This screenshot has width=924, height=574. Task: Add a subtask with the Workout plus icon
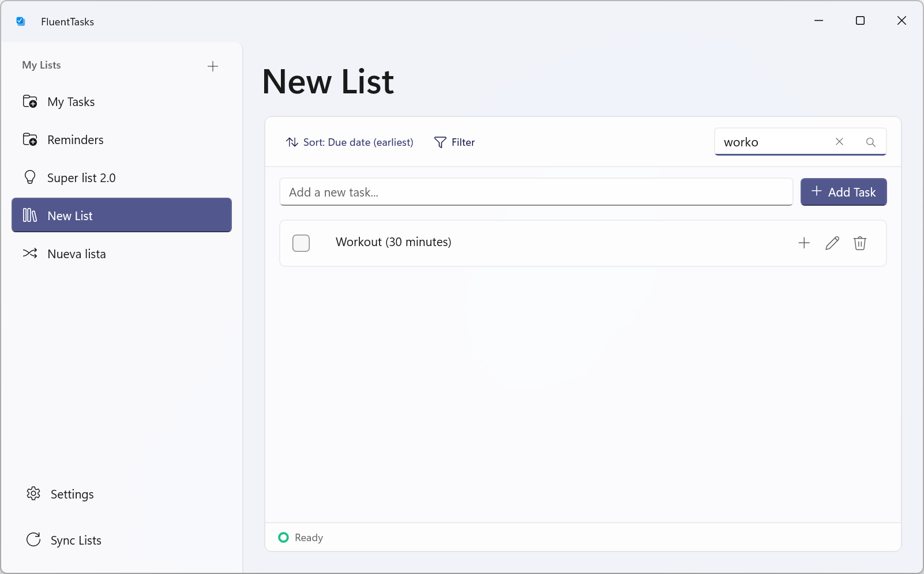tap(803, 243)
